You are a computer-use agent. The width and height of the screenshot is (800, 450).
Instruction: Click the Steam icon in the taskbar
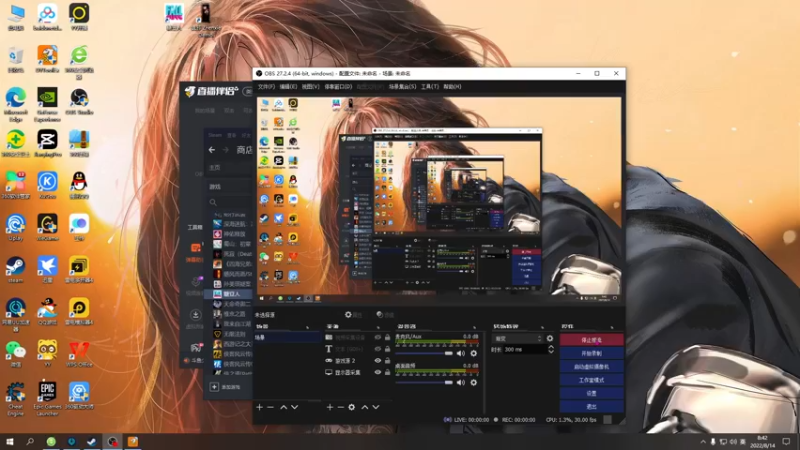(92, 441)
